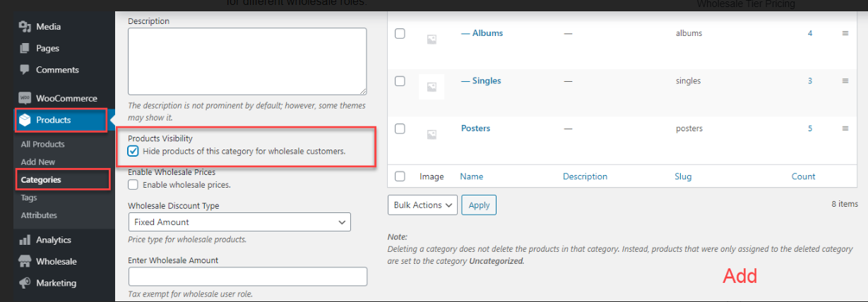Open Analytics bar chart icon
The height and width of the screenshot is (302, 868).
pos(25,240)
